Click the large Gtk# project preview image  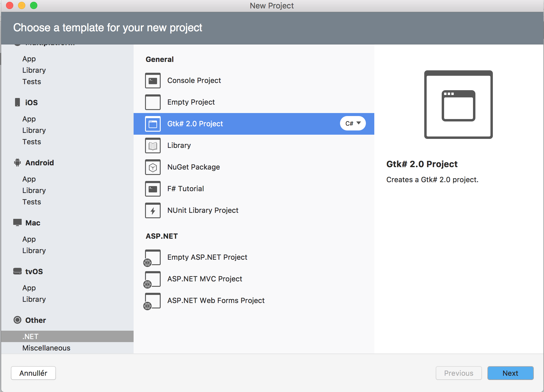(x=458, y=105)
